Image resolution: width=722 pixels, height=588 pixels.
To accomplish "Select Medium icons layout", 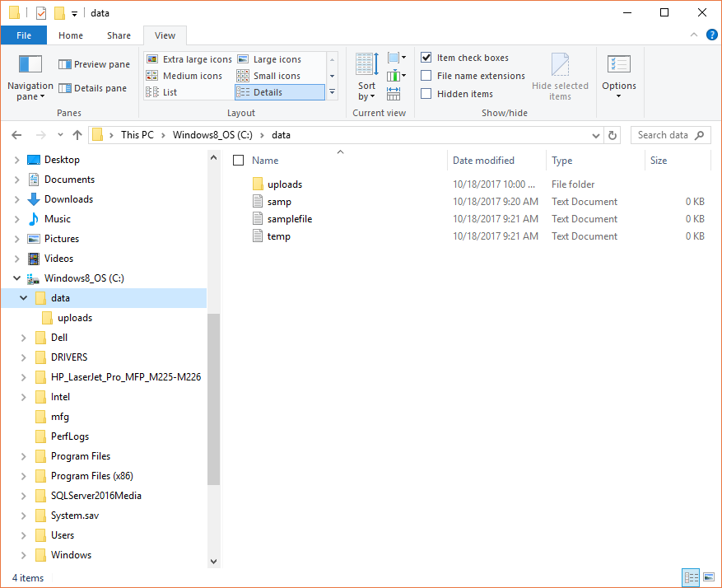I will point(184,76).
